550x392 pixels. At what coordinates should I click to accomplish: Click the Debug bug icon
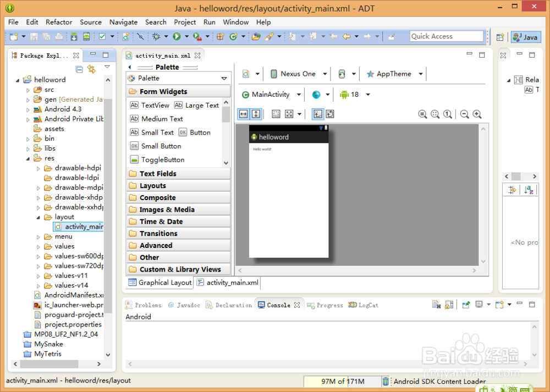pyautogui.click(x=156, y=36)
